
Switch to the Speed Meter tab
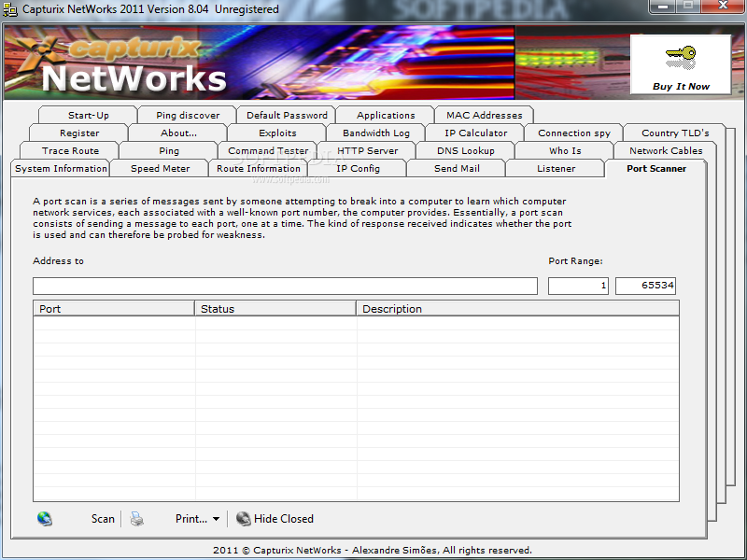pos(160,169)
